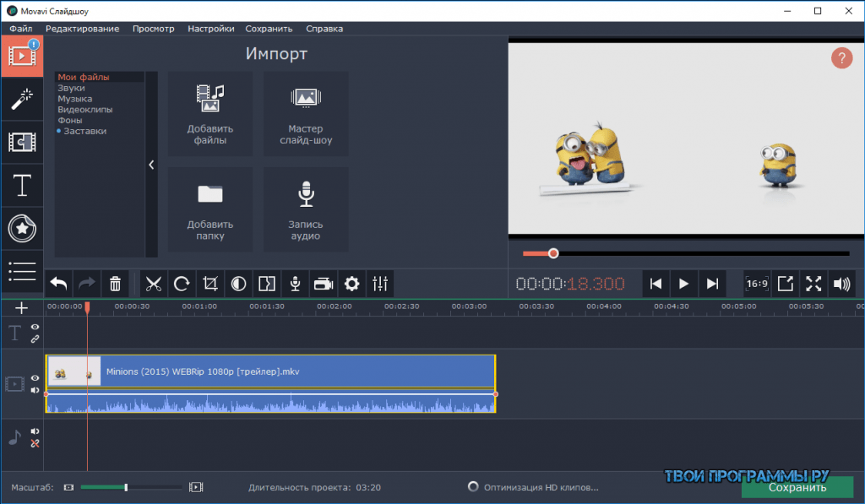The image size is (865, 504).
Task: Toggle preview volume speaker
Action: (842, 284)
